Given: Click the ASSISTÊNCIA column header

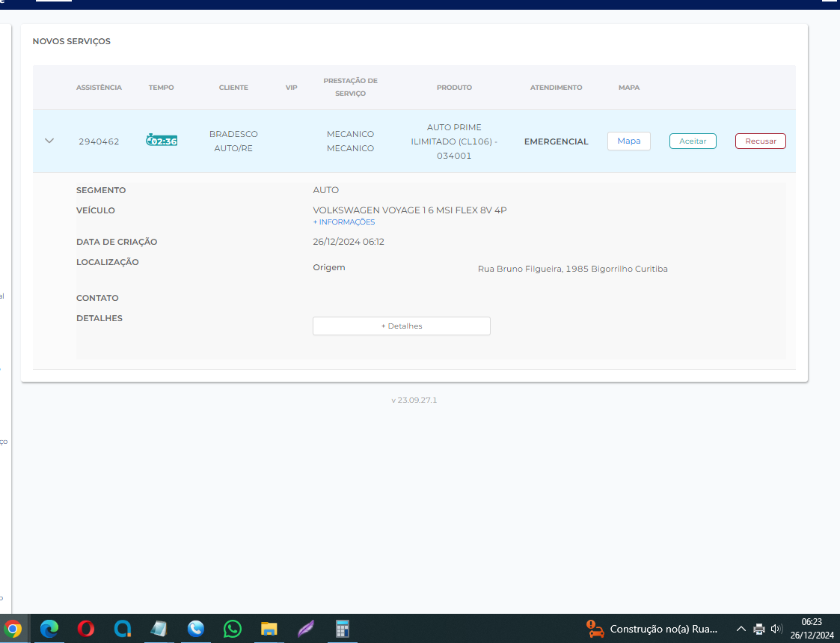Looking at the screenshot, I should pos(99,88).
